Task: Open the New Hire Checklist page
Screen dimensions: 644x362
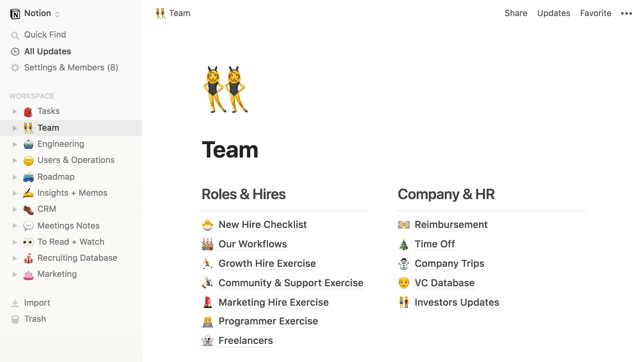Action: coord(263,225)
